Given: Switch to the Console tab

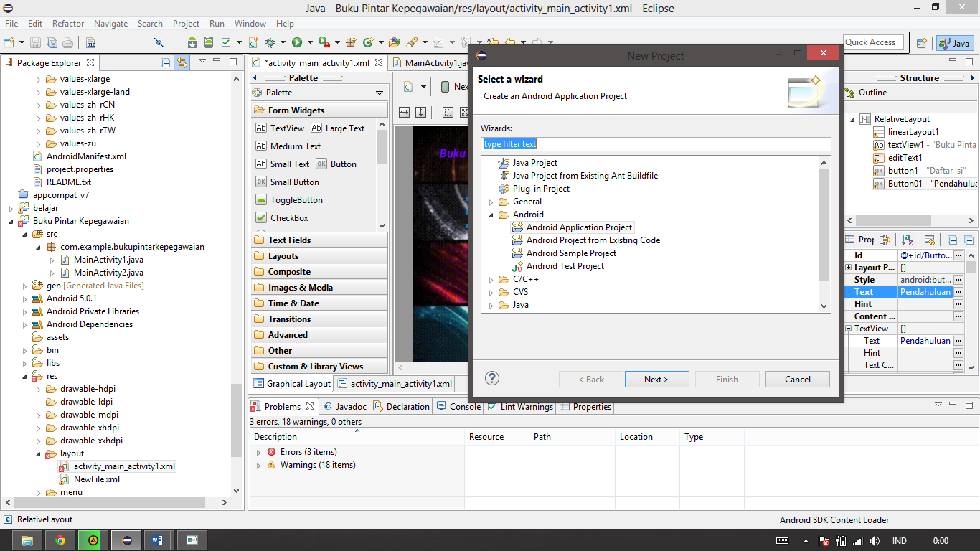Looking at the screenshot, I should point(458,407).
